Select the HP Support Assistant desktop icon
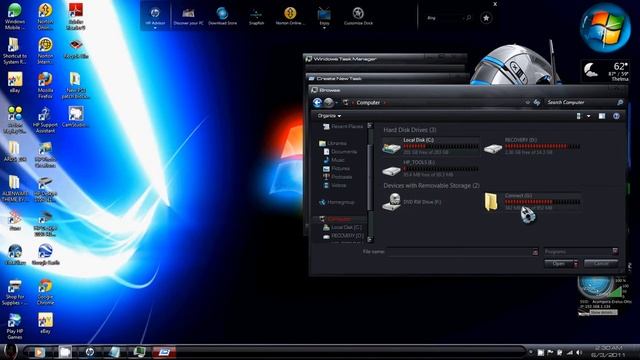Image resolution: width=640 pixels, height=360 pixels. point(45,120)
